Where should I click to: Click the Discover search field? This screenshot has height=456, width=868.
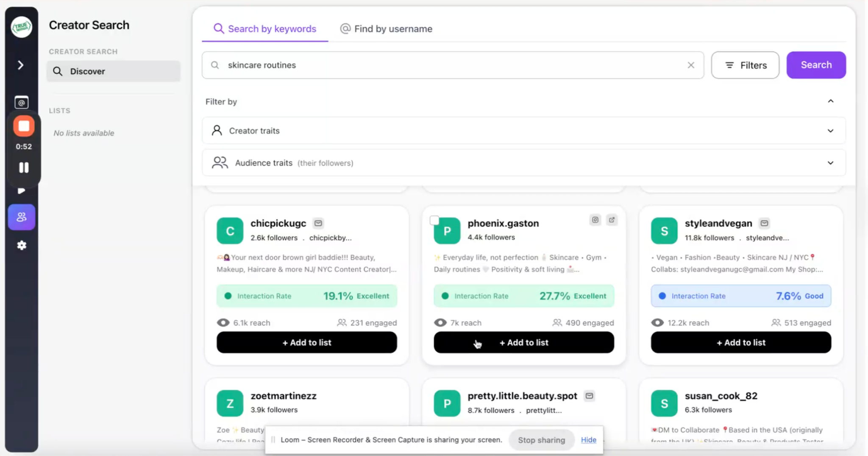click(114, 71)
